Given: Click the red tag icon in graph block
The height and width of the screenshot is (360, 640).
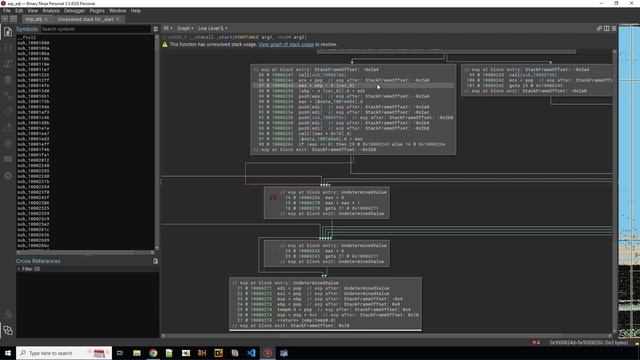Looking at the screenshot, I should coord(273,198).
